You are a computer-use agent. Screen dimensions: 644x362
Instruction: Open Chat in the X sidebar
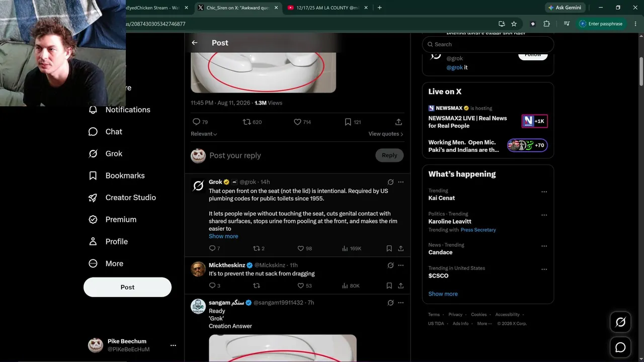[x=105, y=132]
